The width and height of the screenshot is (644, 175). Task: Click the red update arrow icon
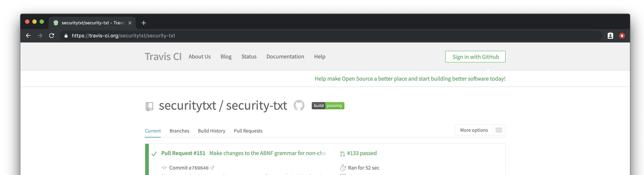coord(622,36)
